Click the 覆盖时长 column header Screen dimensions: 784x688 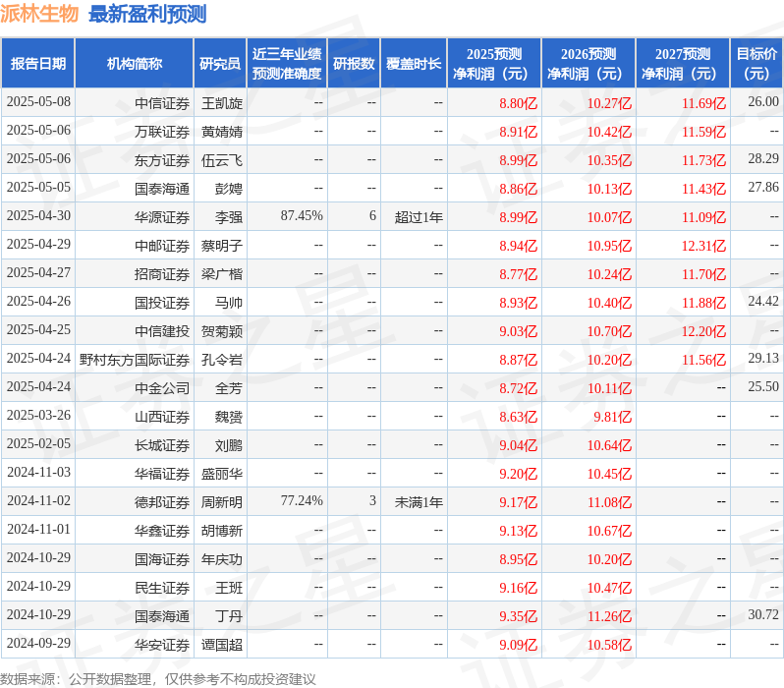(414, 64)
